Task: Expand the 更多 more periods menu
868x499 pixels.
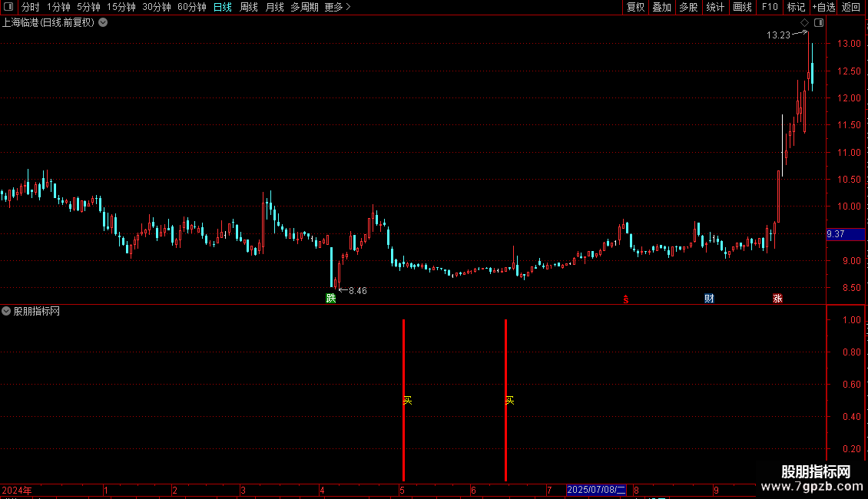Action: tap(337, 7)
